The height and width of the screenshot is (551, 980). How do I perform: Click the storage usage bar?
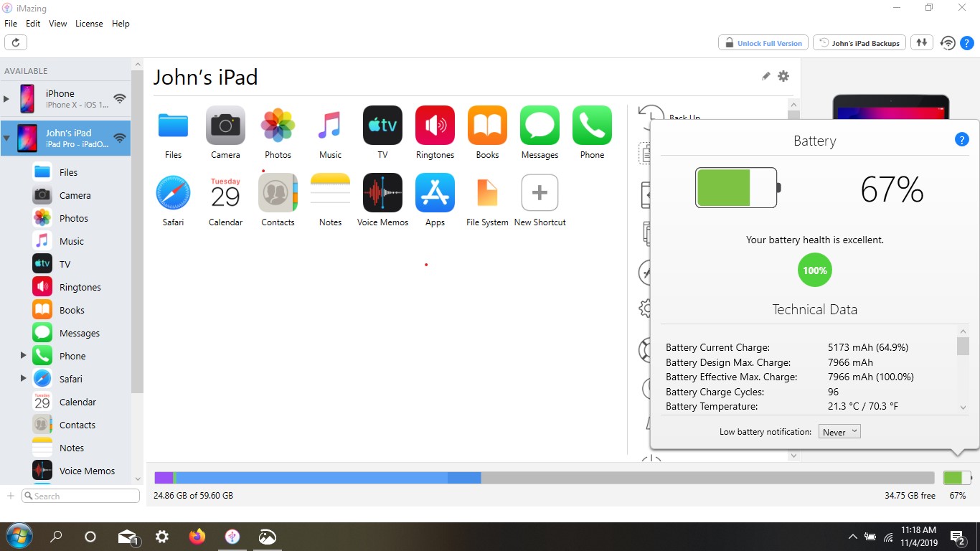coord(544,478)
